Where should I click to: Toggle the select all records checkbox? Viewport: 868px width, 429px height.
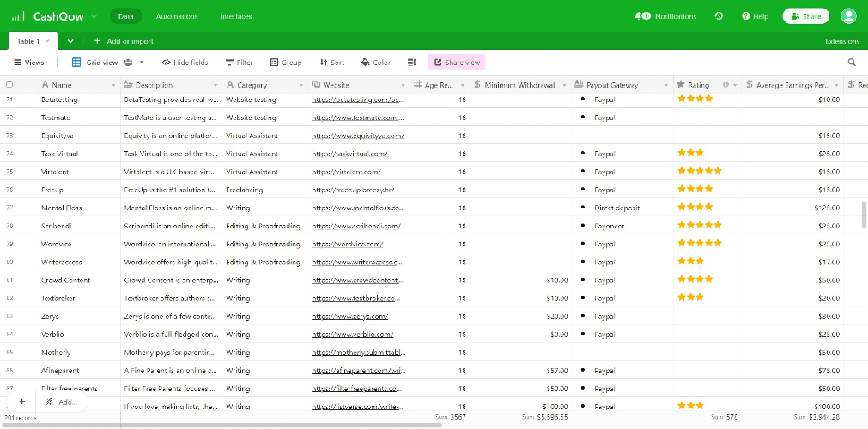click(9, 85)
